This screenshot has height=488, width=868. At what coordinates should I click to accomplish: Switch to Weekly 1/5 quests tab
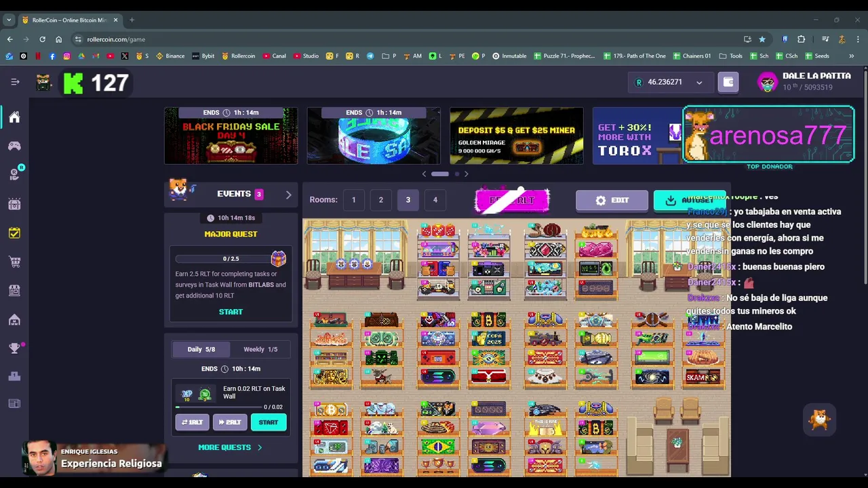(x=260, y=349)
